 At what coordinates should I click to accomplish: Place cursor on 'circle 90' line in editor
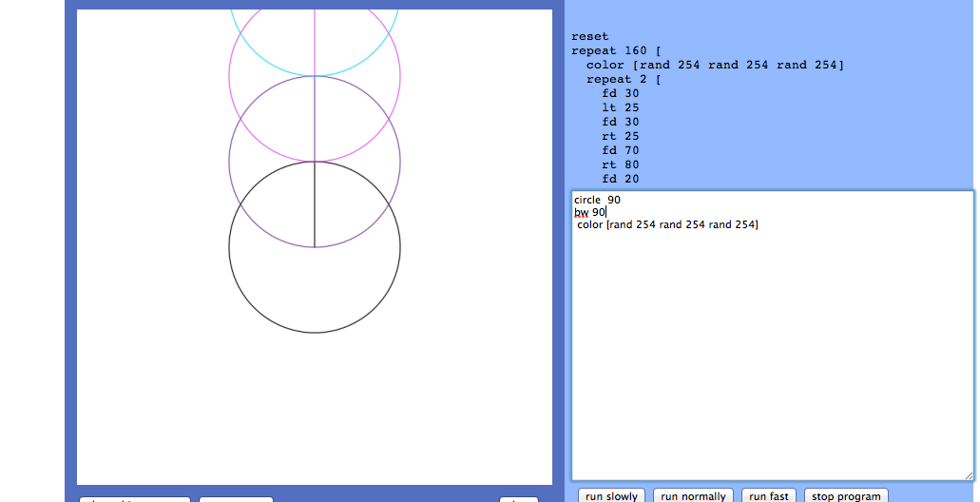598,200
